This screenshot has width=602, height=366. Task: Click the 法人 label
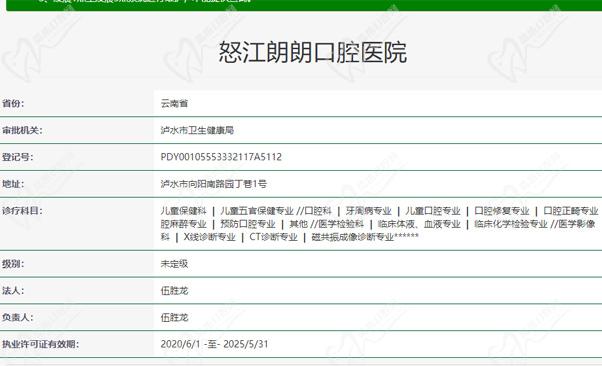click(x=13, y=291)
